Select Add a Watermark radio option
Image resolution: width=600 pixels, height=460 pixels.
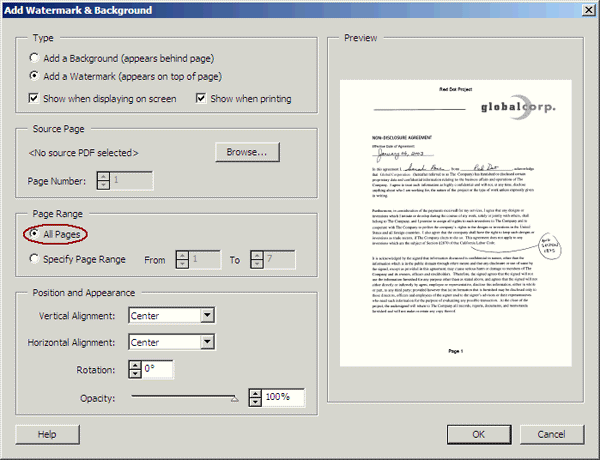pos(36,76)
